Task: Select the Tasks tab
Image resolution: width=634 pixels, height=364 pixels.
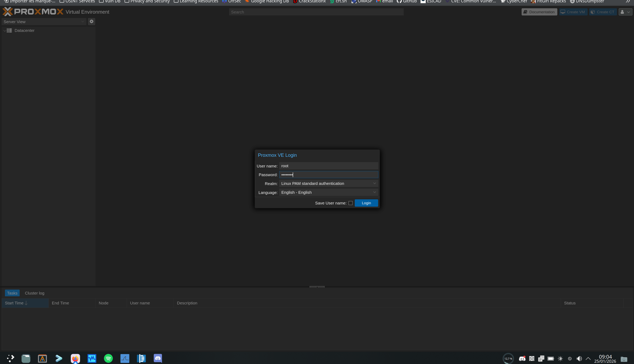Action: pyautogui.click(x=12, y=293)
